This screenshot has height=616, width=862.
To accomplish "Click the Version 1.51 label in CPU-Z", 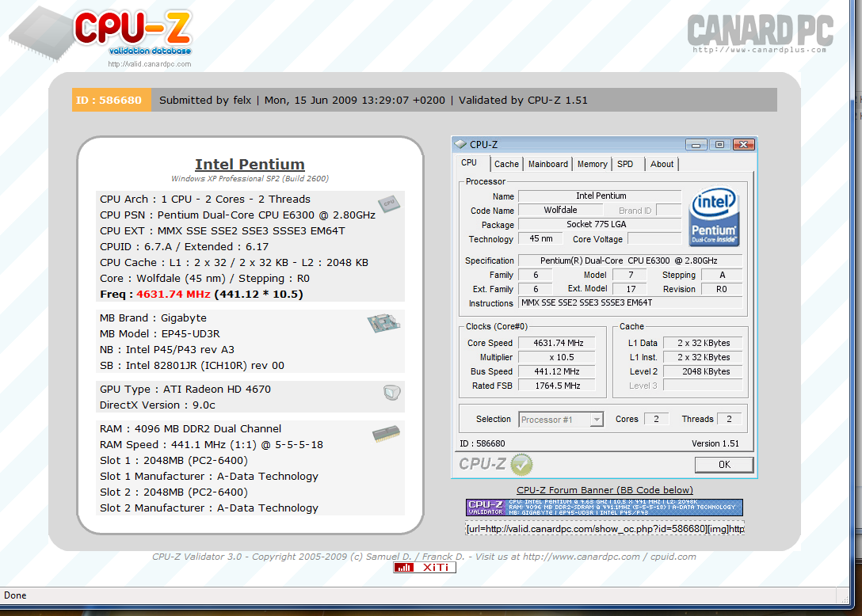I will point(715,443).
